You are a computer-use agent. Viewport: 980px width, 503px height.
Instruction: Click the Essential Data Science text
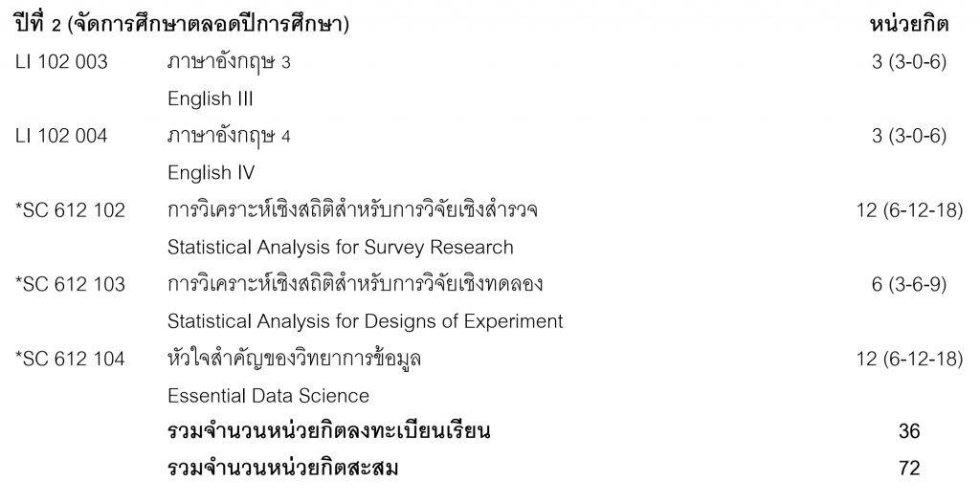(268, 395)
